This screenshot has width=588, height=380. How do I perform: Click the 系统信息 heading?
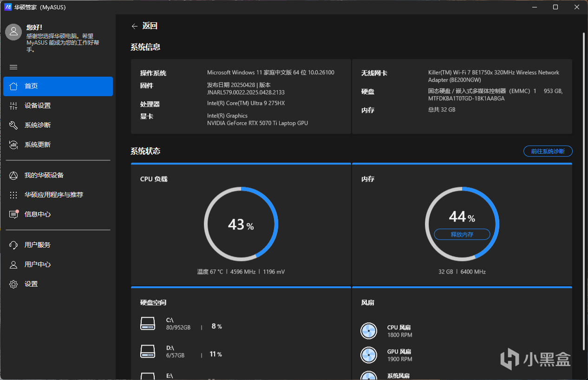tap(146, 47)
